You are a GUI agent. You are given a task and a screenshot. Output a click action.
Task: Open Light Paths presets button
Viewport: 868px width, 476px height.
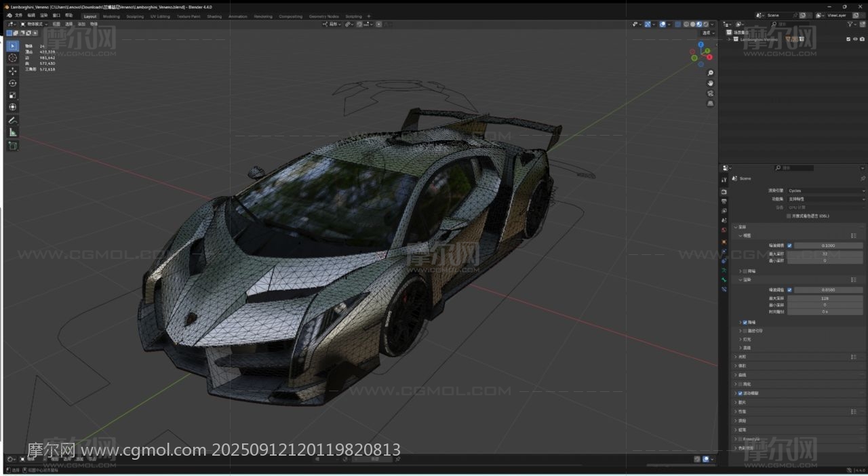tap(854, 357)
